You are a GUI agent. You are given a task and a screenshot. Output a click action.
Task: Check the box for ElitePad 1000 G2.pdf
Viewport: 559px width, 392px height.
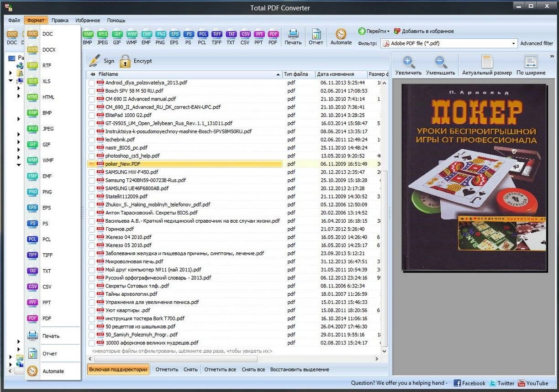[x=92, y=115]
